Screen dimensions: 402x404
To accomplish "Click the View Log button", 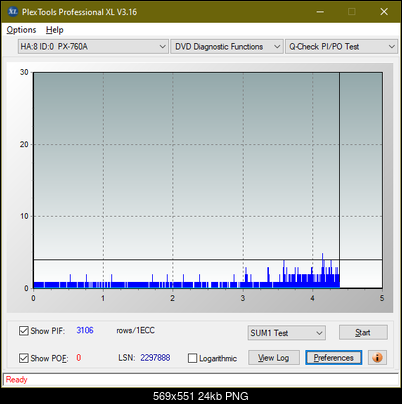I will tap(274, 358).
